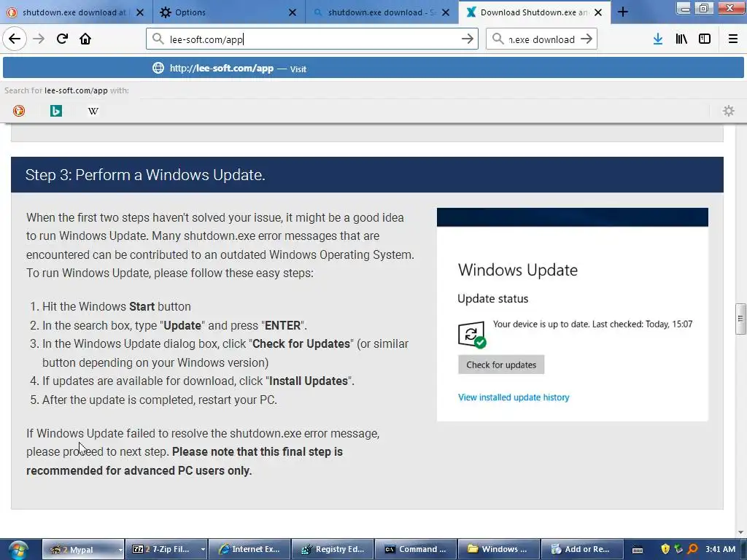The height and width of the screenshot is (560, 747).
Task: Click the search bar go arrow
Action: (x=587, y=39)
